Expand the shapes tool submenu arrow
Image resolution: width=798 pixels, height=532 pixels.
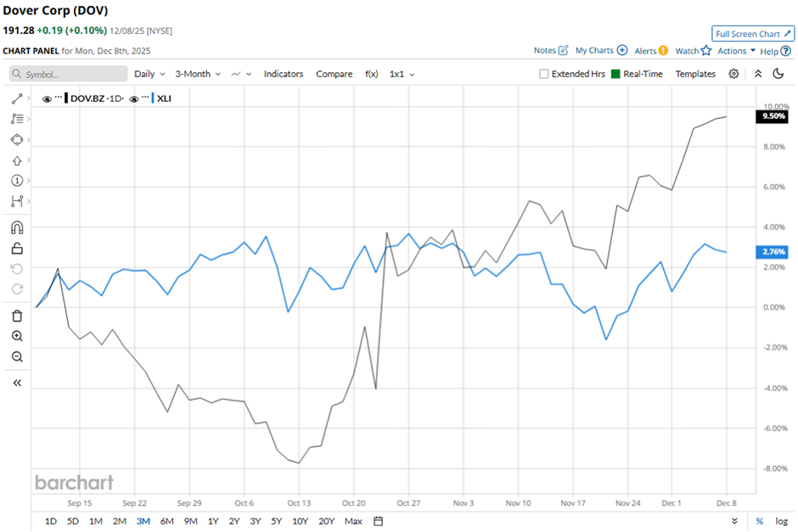click(29, 140)
